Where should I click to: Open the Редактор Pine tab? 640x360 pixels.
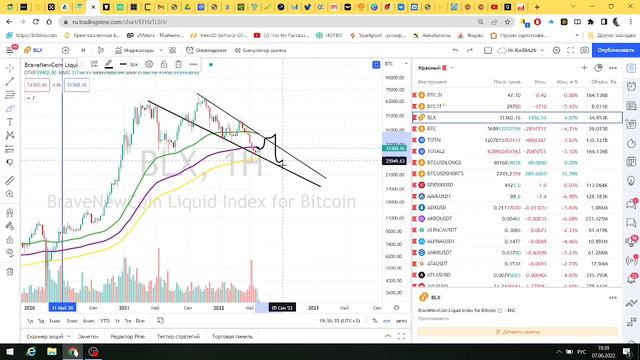coord(127,336)
